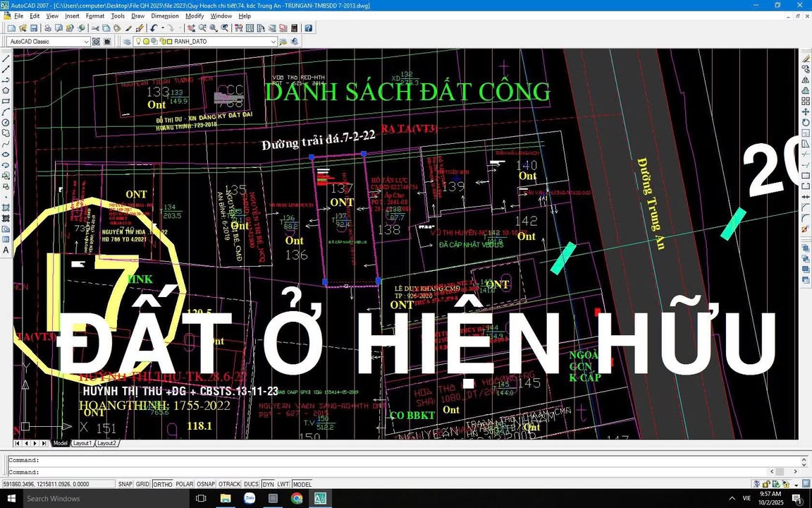Screen dimensions: 812x508
Task: Select the Line tool
Action: [7, 60]
